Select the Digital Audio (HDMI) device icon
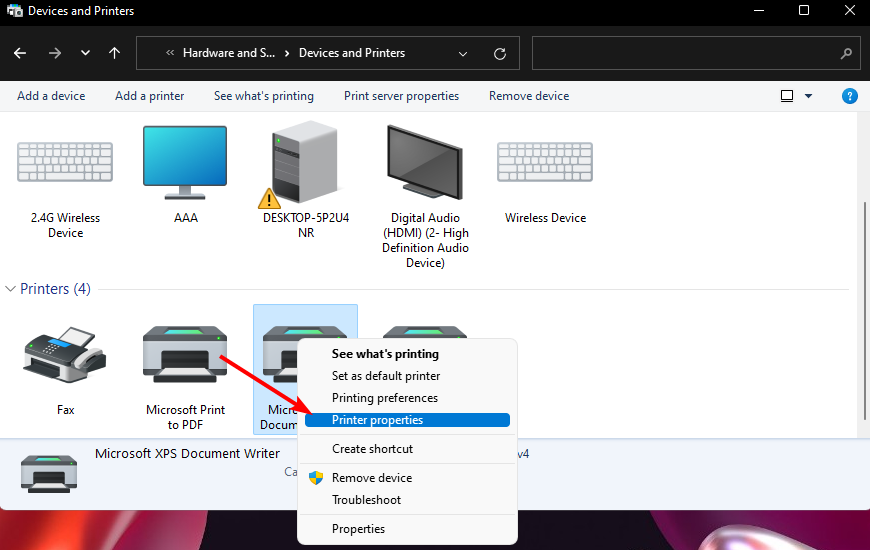Viewport: 870px width, 550px height. (x=425, y=162)
